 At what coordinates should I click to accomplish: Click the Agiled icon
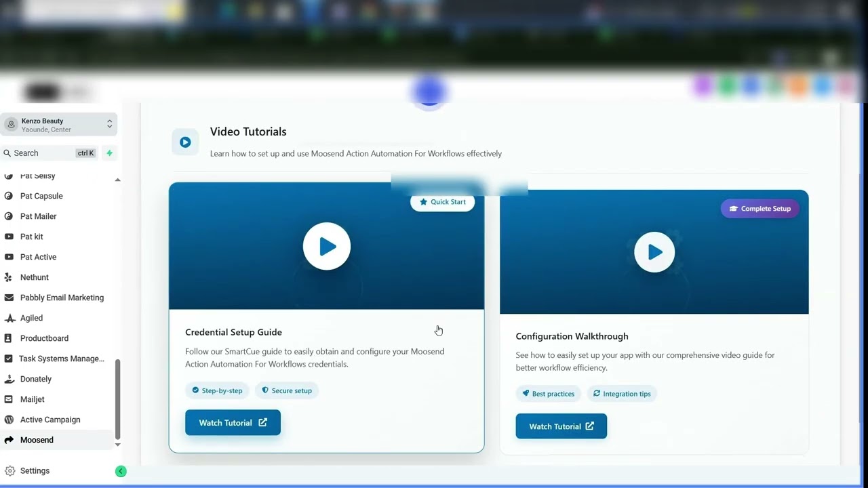(9, 318)
